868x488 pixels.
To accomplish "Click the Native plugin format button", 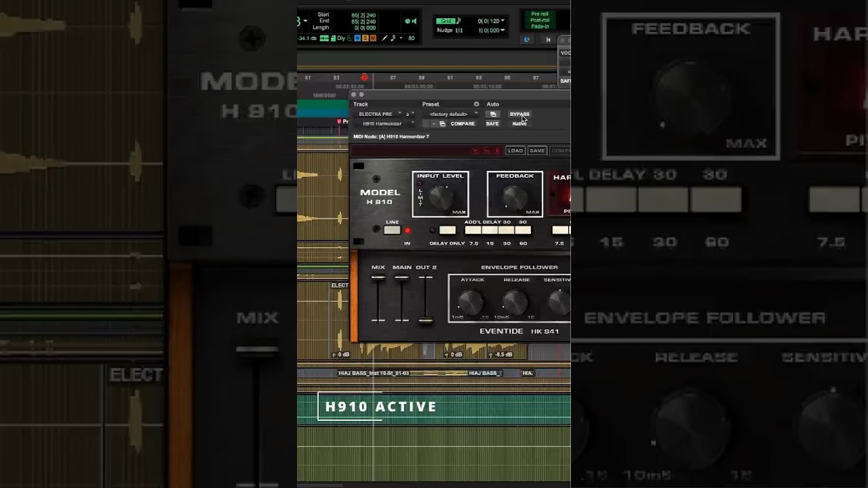I will click(x=519, y=124).
